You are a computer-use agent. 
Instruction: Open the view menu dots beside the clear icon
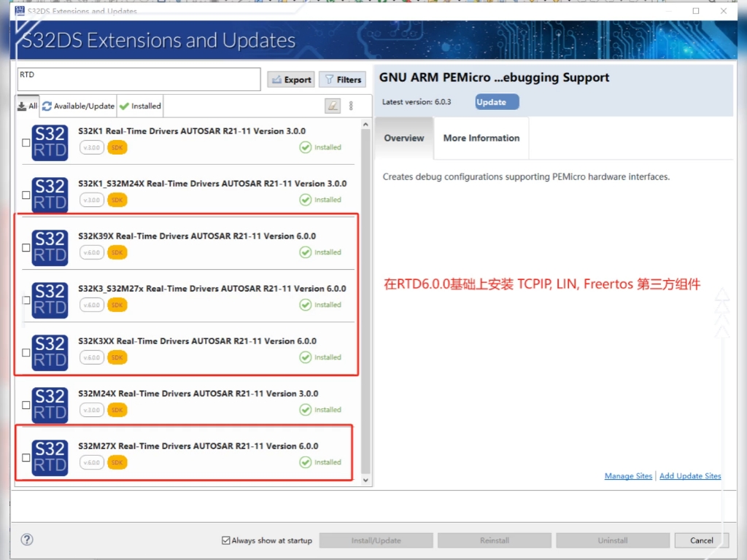tap(352, 106)
